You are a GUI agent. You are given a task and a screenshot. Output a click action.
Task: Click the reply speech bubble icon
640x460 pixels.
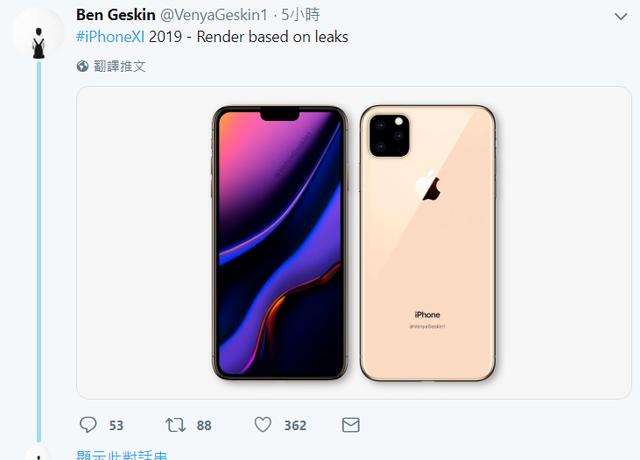(x=88, y=425)
